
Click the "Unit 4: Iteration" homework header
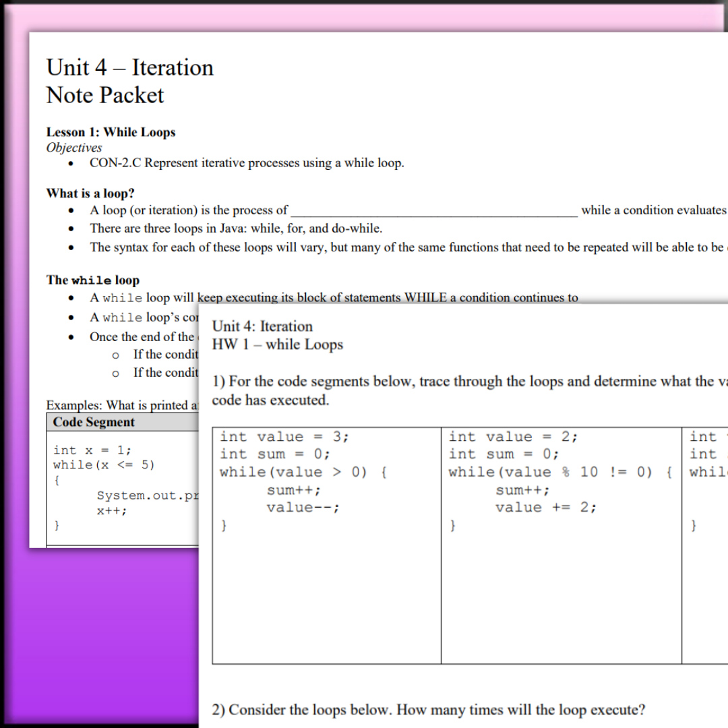point(262,326)
